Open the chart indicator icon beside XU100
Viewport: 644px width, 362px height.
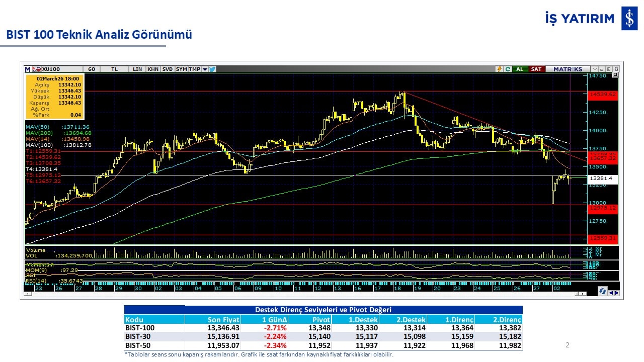pyautogui.click(x=37, y=69)
